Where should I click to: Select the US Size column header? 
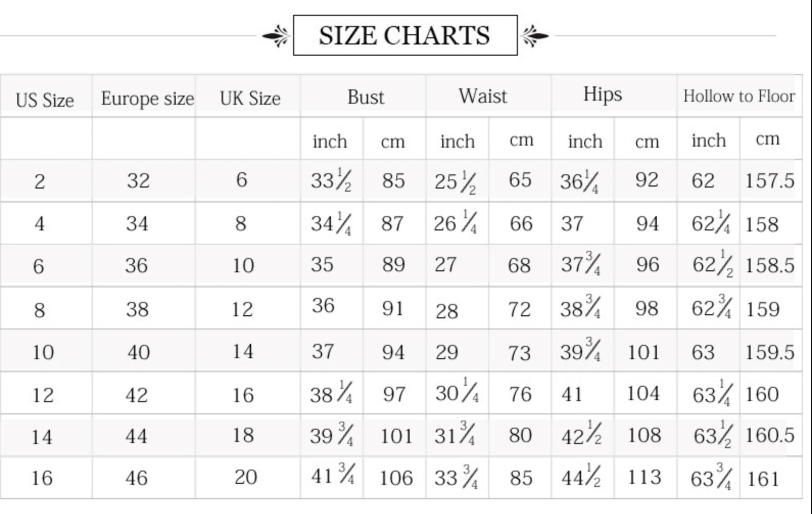click(x=45, y=100)
